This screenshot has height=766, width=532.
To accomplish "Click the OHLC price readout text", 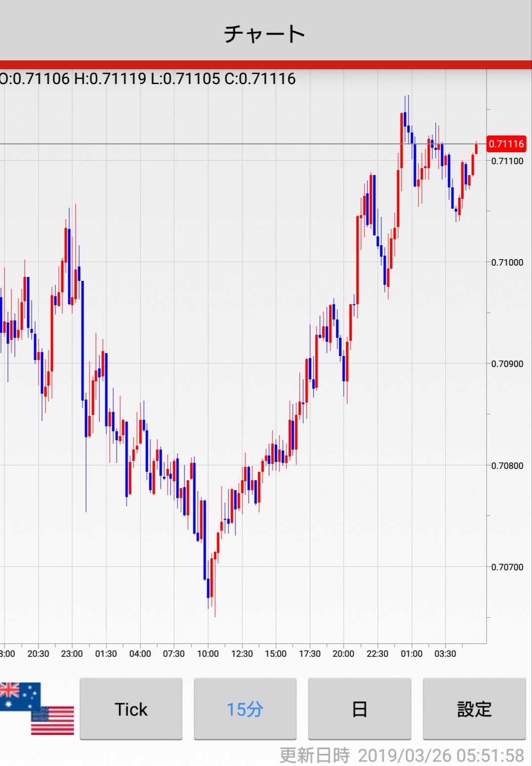I will click(x=147, y=79).
